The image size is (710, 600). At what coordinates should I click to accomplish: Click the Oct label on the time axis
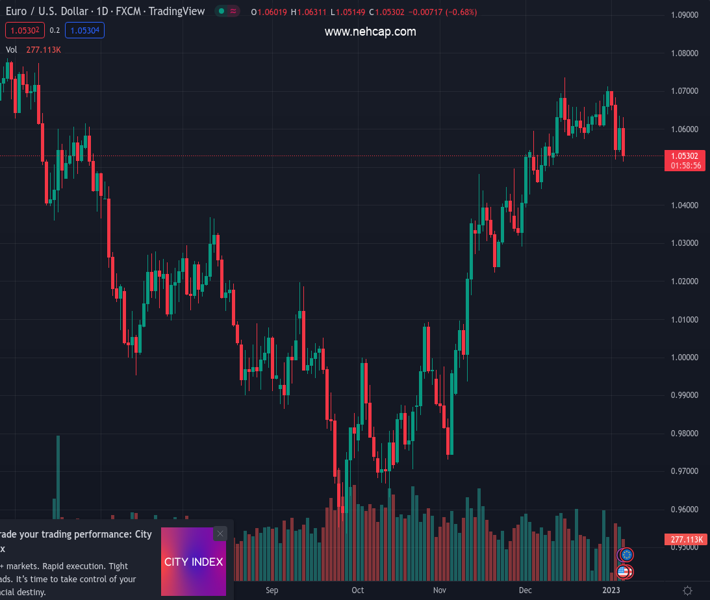click(x=357, y=591)
